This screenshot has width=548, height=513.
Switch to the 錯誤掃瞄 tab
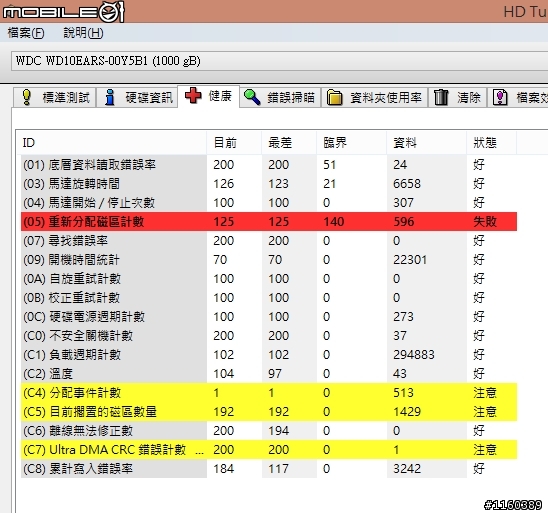280,97
